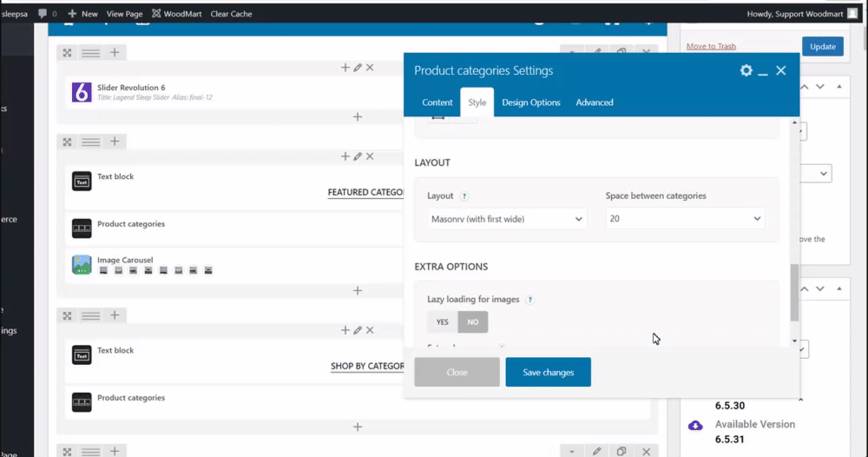Append element below Image Carousel
The image size is (868, 457).
pos(358,291)
